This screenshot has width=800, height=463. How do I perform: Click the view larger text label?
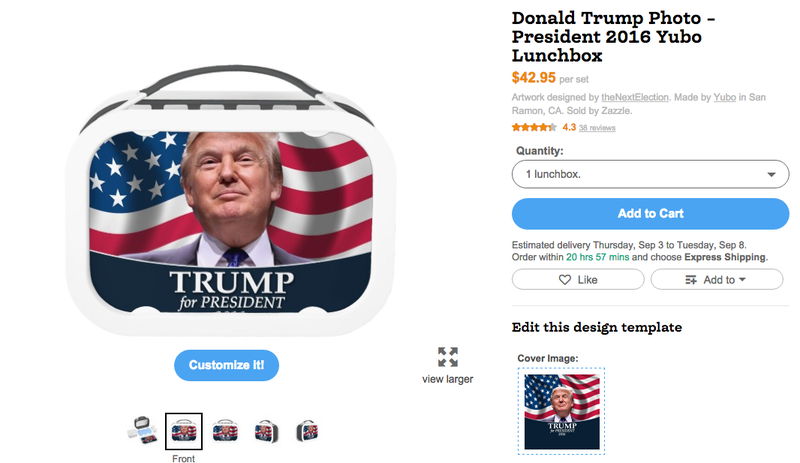tap(447, 379)
